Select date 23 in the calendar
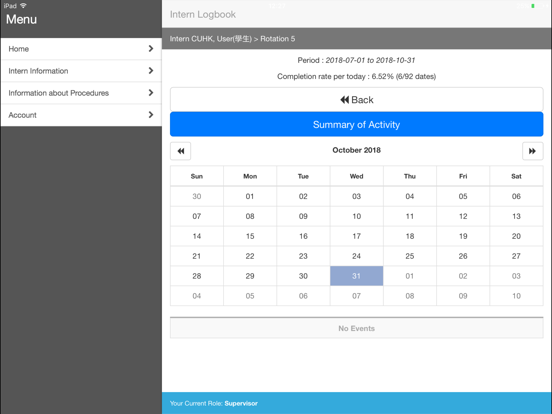Image resolution: width=552 pixels, height=414 pixels. [x=303, y=256]
